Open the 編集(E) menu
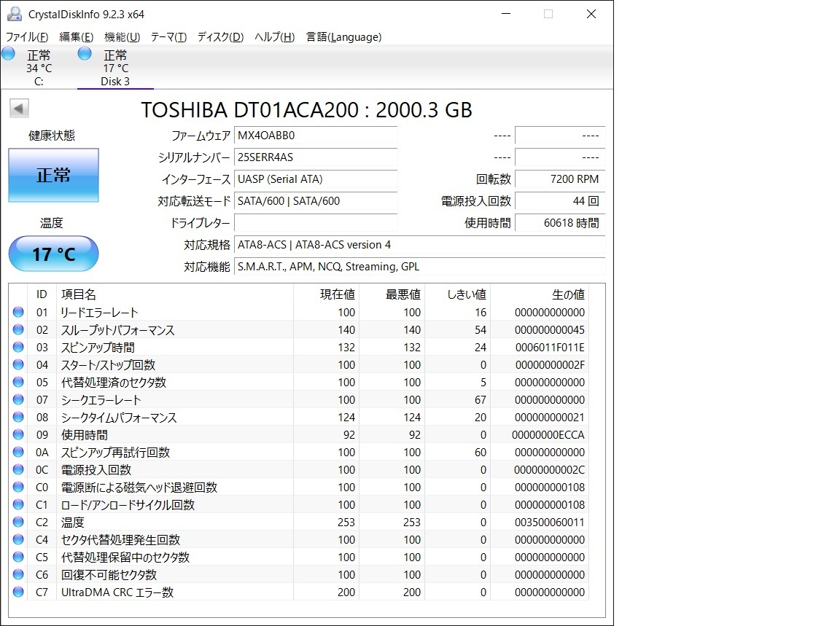 76,37
